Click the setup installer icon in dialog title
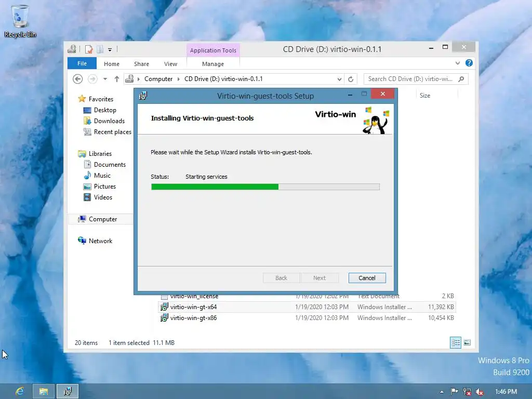This screenshot has width=532, height=399. click(x=143, y=96)
